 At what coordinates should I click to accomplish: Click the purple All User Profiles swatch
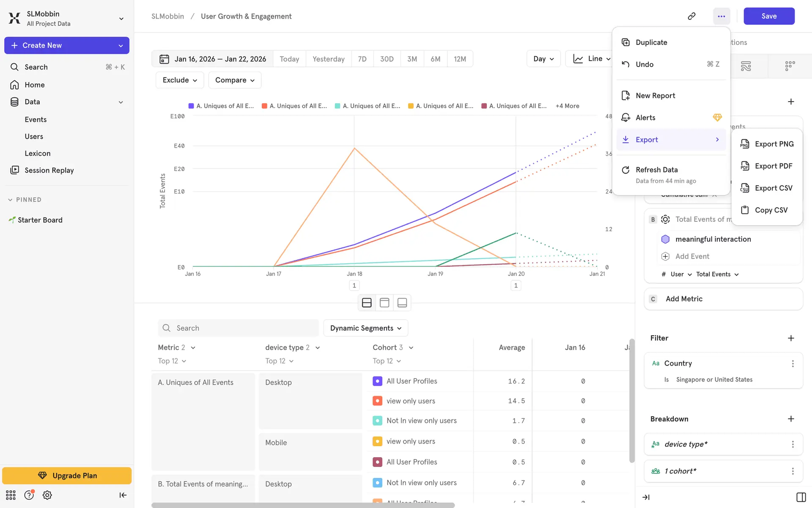(x=377, y=381)
